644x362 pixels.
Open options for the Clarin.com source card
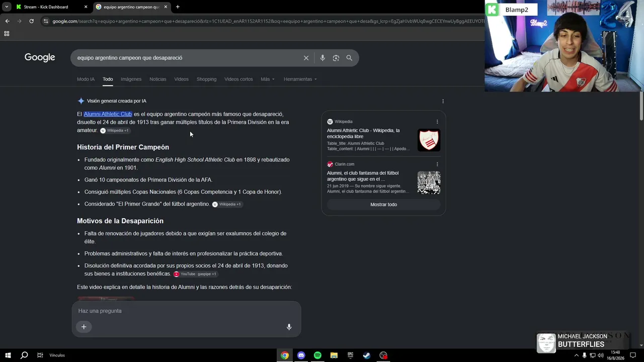pyautogui.click(x=437, y=164)
